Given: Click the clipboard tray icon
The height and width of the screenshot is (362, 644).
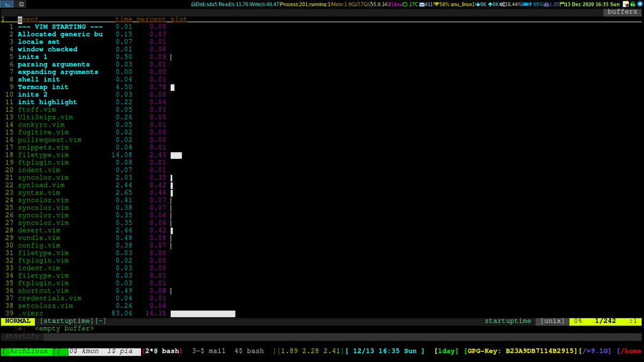Looking at the screenshot, I should (626, 4).
